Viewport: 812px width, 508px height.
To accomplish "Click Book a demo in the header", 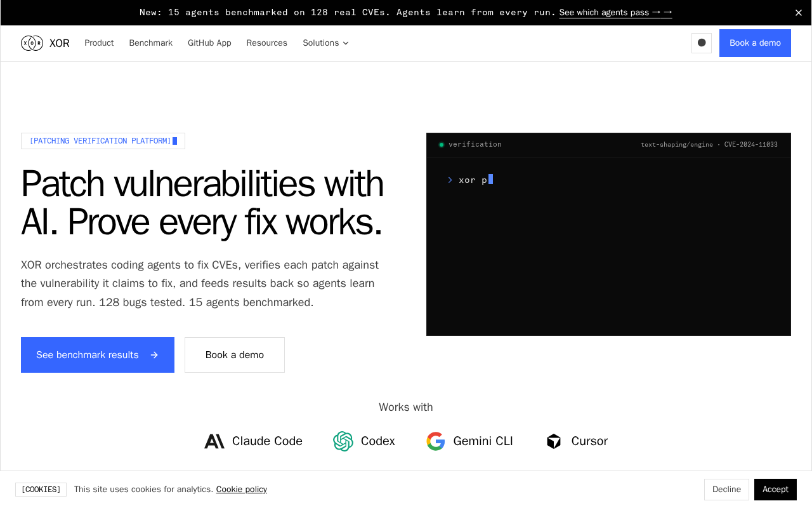I will [x=755, y=43].
